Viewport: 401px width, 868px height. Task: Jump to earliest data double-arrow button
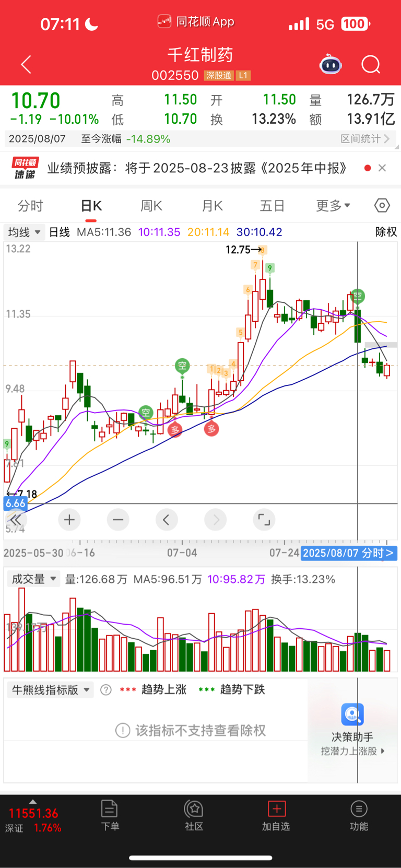(16, 520)
